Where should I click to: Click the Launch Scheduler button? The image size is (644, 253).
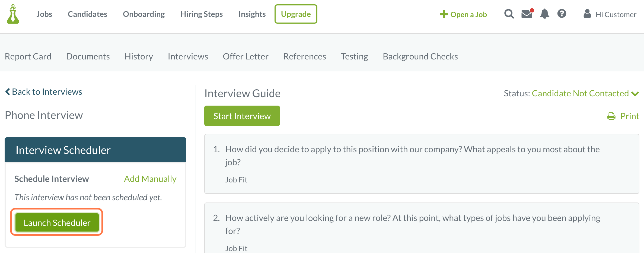point(57,223)
